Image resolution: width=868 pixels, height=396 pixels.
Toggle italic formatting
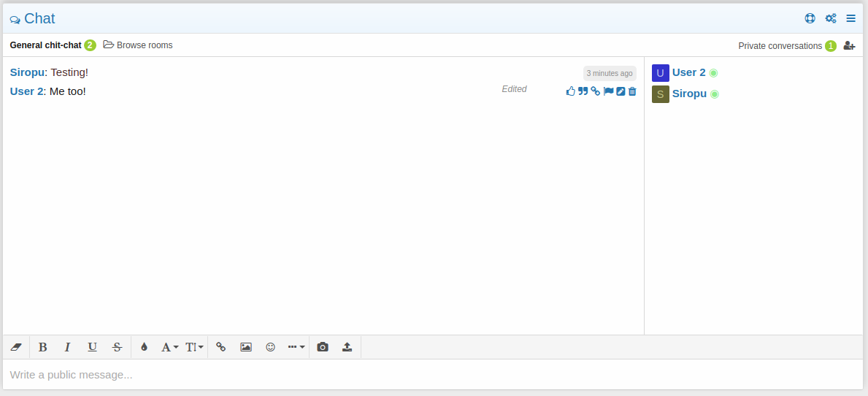[68, 347]
